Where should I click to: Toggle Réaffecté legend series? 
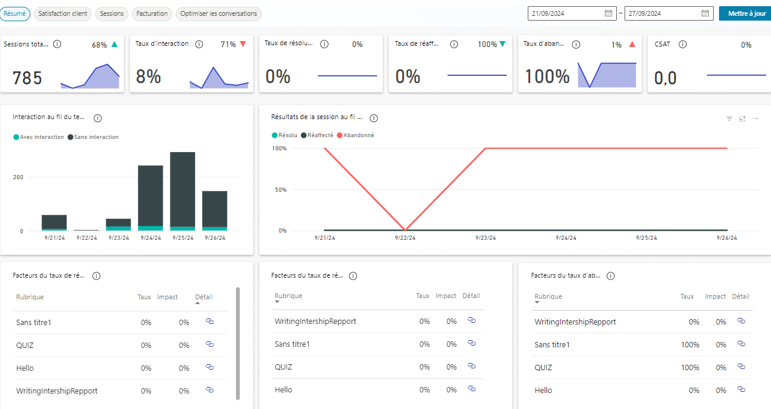pyautogui.click(x=317, y=135)
